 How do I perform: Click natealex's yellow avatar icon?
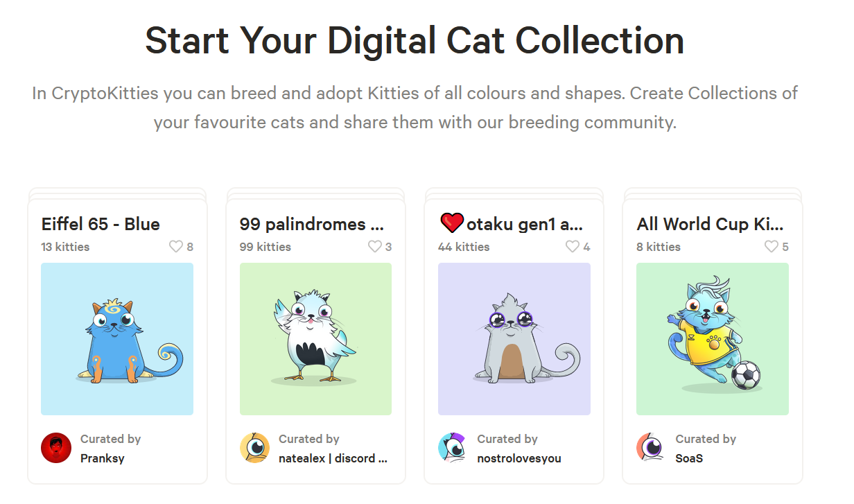coord(254,448)
